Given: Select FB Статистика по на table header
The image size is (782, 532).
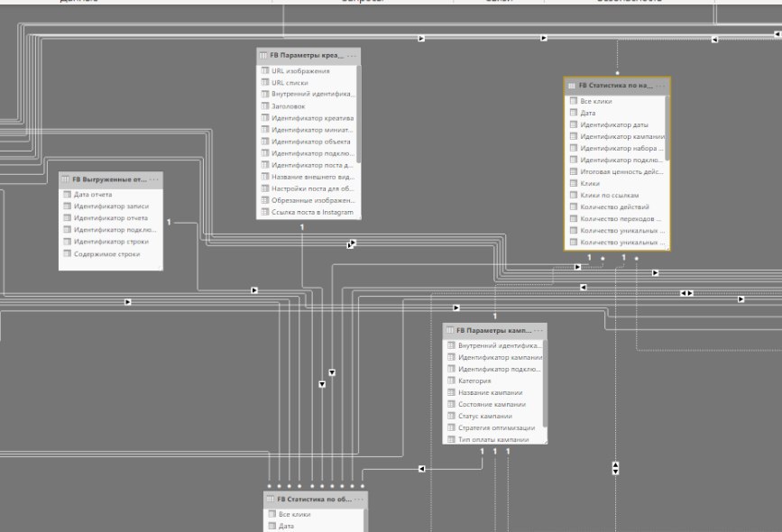Looking at the screenshot, I should [x=617, y=86].
